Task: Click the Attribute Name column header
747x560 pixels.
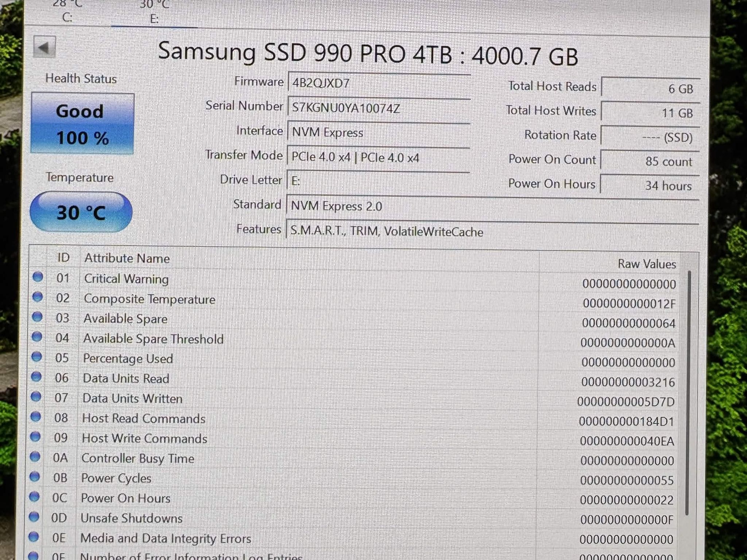Action: [127, 258]
